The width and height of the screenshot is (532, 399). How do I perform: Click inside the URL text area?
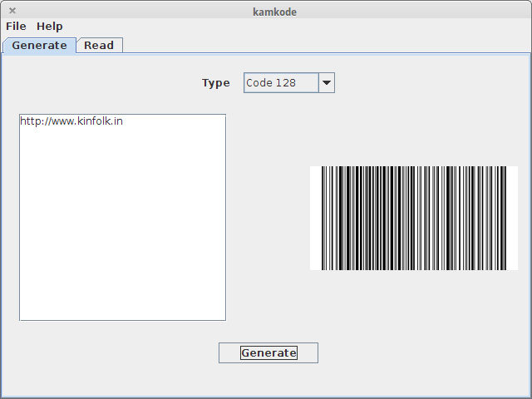122,217
